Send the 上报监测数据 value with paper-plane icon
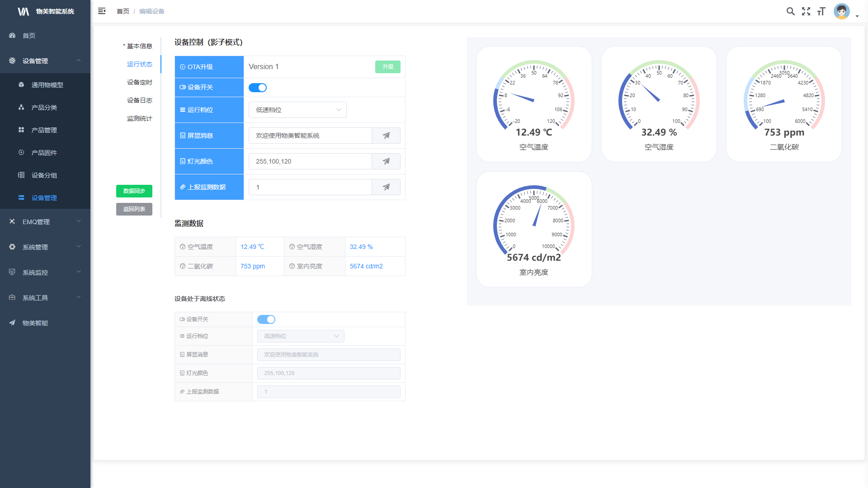 [x=386, y=187]
